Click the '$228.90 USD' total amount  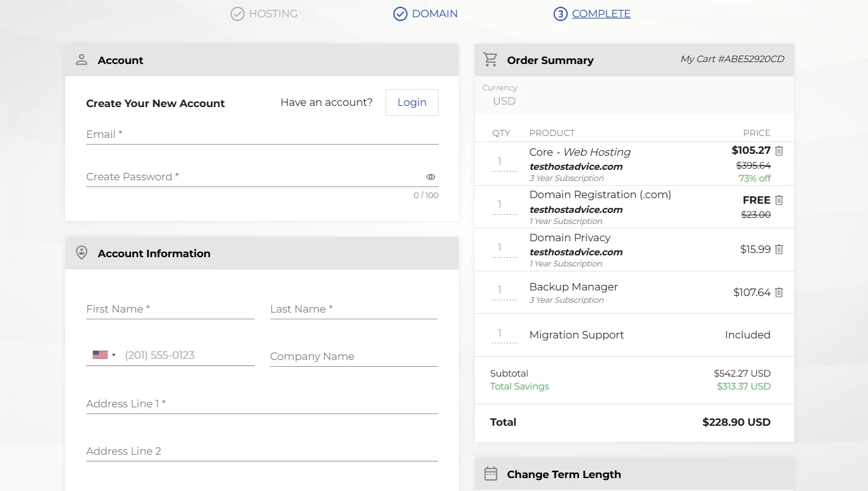point(736,422)
